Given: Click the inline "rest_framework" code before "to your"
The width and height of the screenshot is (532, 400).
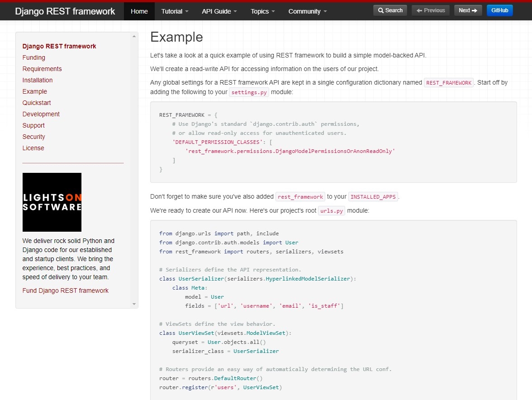Looking at the screenshot, I should tap(300, 197).
